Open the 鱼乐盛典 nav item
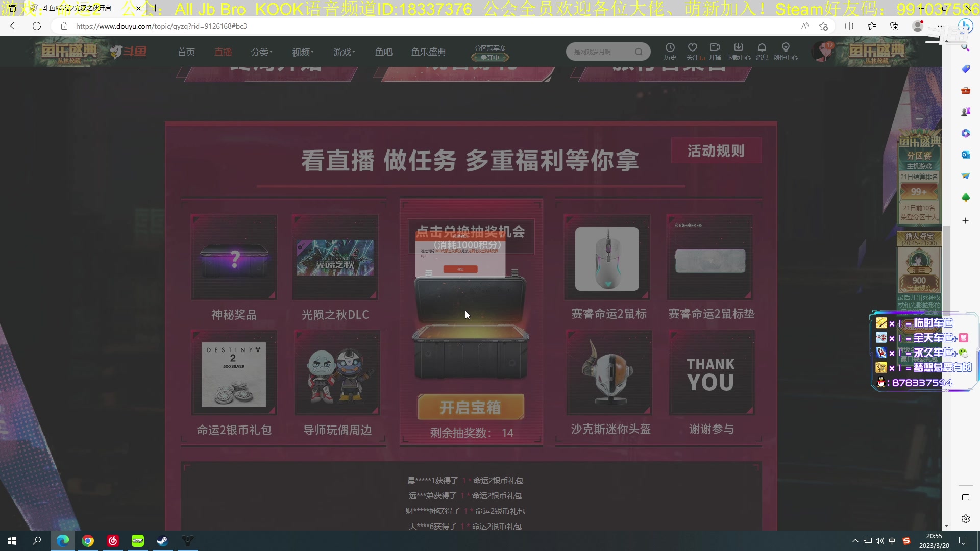The height and width of the screenshot is (551, 980). pos(429,52)
